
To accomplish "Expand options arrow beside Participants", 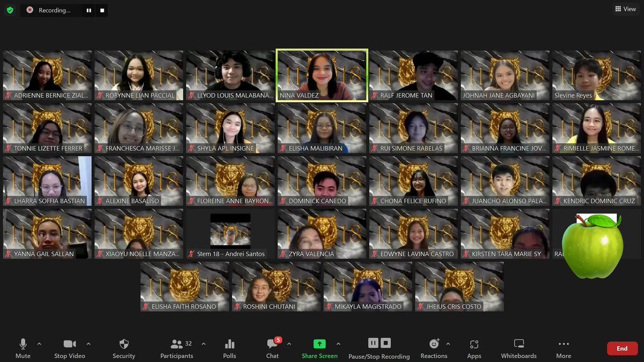I will [203, 344].
